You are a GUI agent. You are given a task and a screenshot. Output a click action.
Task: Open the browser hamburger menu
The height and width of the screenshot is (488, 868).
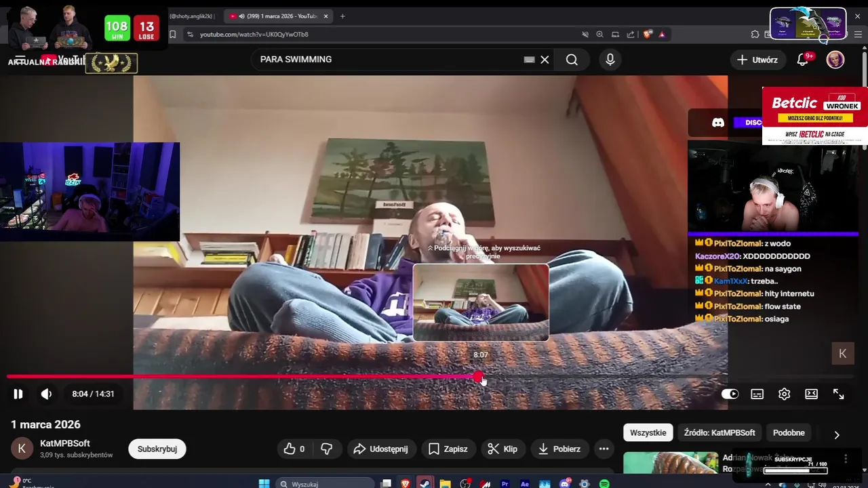pos(856,35)
